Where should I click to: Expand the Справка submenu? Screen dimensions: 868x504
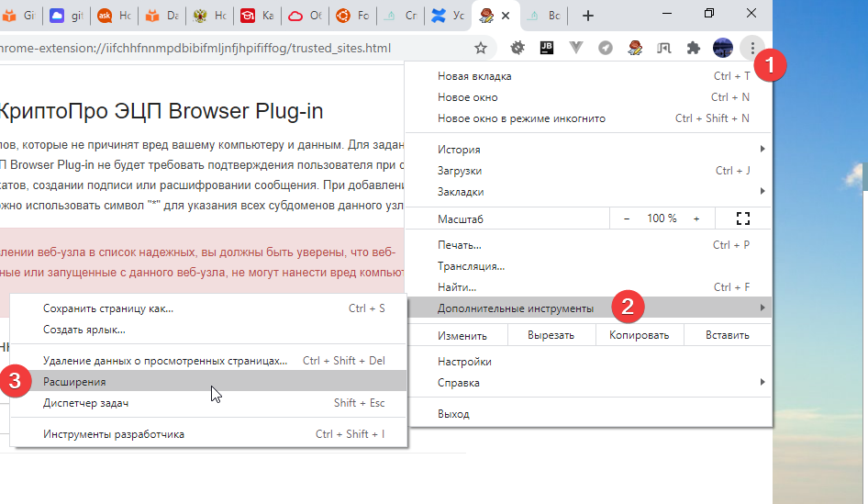pos(589,382)
